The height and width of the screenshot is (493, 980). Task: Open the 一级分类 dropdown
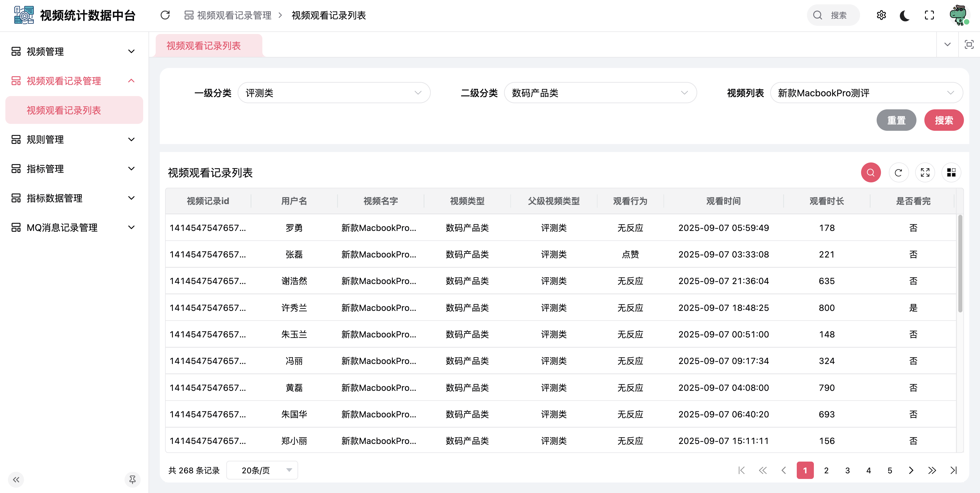[334, 93]
